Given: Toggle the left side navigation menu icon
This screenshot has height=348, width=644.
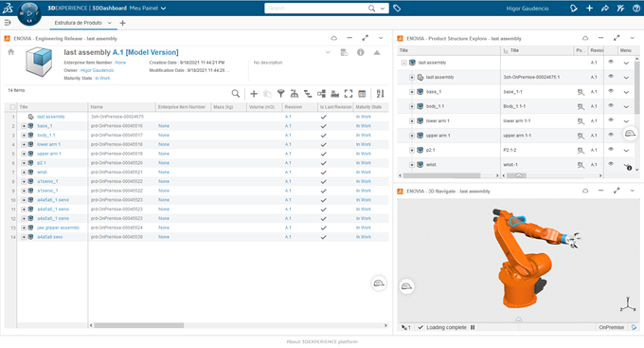Looking at the screenshot, I should (x=8, y=23).
